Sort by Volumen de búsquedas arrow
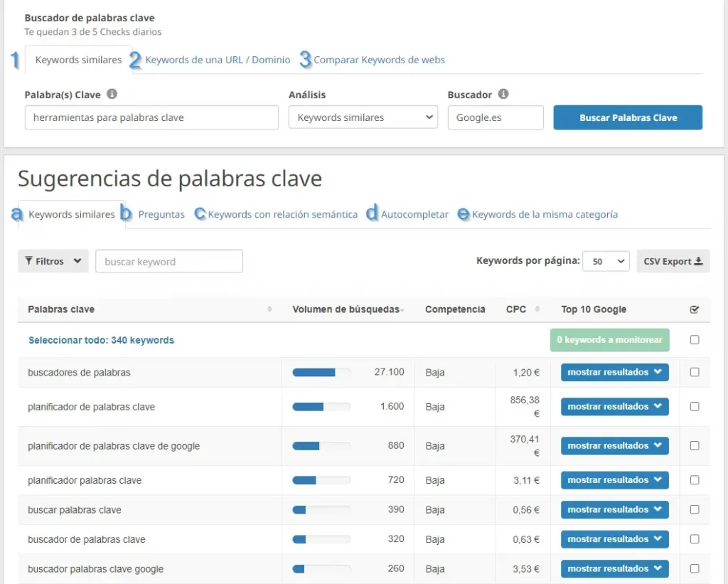This screenshot has width=728, height=584. pos(404,310)
